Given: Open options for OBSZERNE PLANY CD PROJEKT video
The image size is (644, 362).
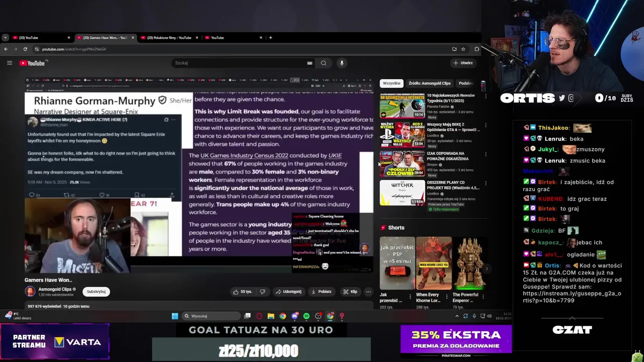Looking at the screenshot, I should 486,184.
